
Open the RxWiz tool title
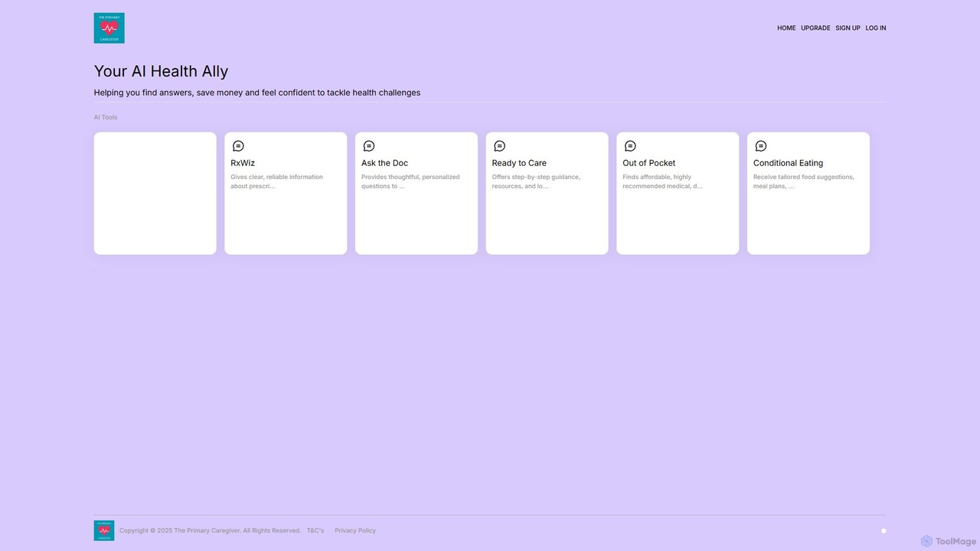click(x=243, y=163)
